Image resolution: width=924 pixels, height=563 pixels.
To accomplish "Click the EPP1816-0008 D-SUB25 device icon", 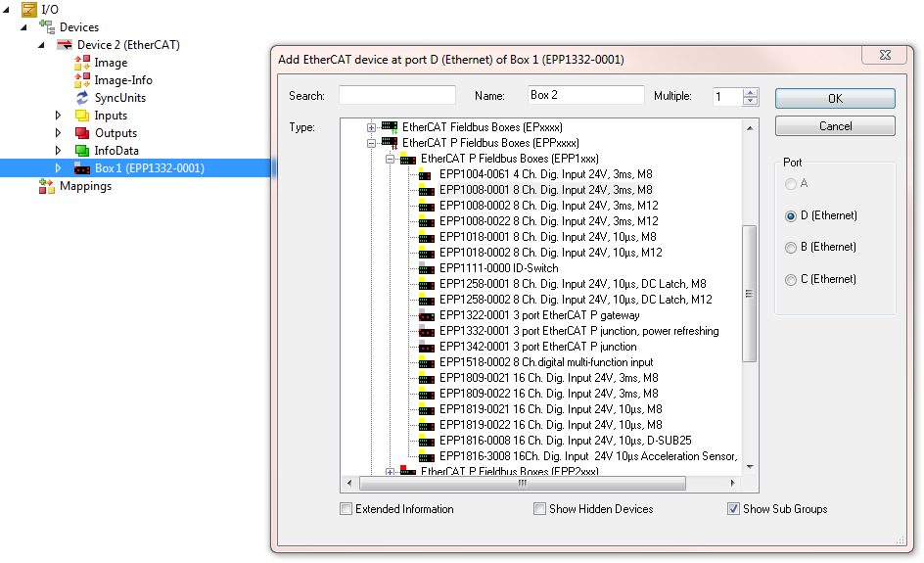I will tap(427, 441).
